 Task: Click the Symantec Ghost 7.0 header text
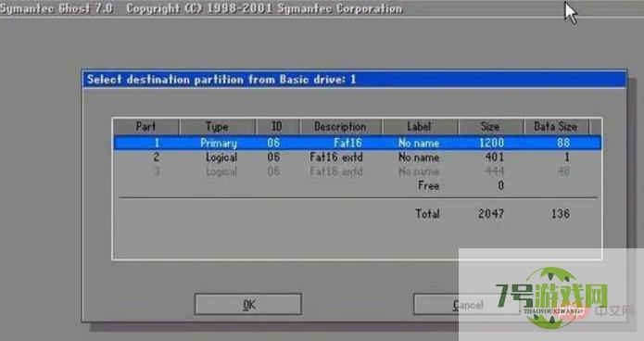click(57, 8)
